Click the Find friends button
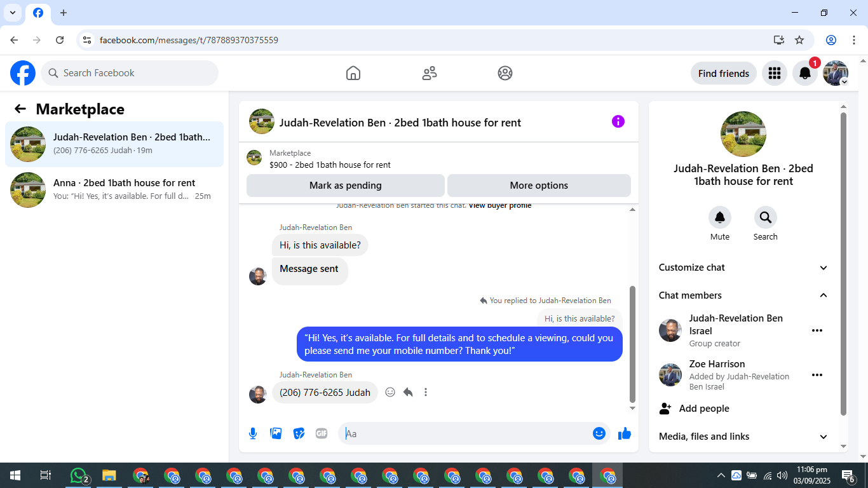Viewport: 868px width, 488px height. [x=724, y=73]
